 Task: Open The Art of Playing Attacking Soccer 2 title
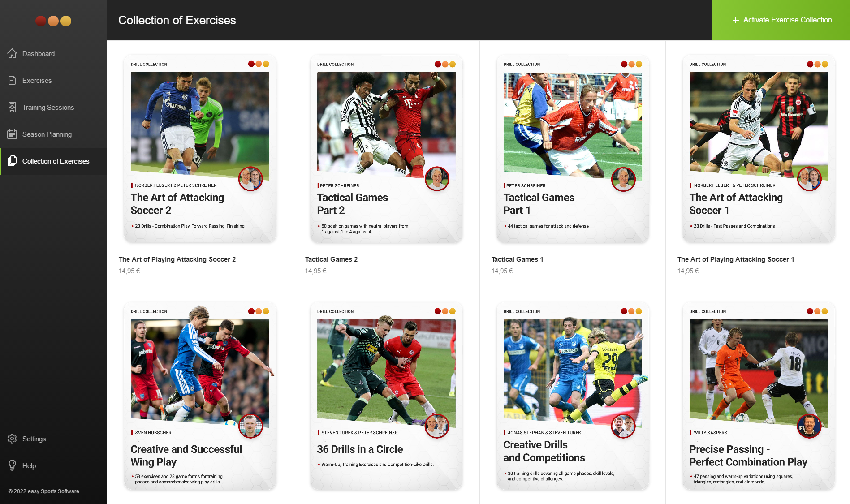coord(177,259)
